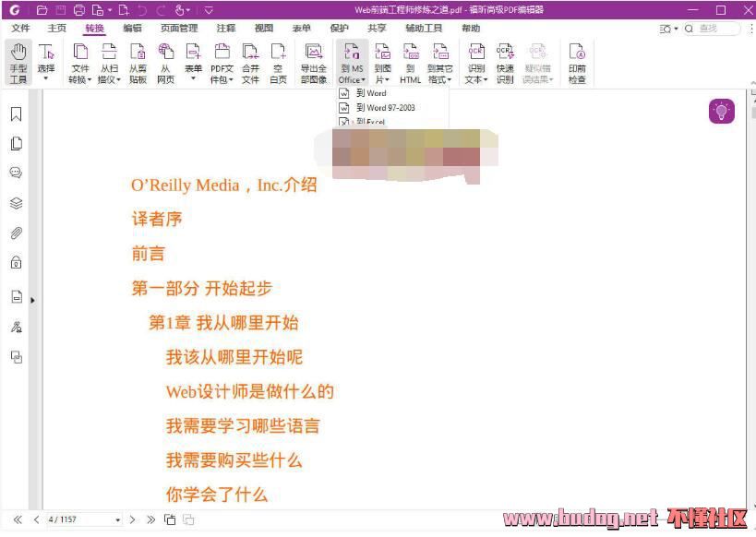This screenshot has height=537, width=756.
Task: Click link '前言'
Action: coord(149,254)
